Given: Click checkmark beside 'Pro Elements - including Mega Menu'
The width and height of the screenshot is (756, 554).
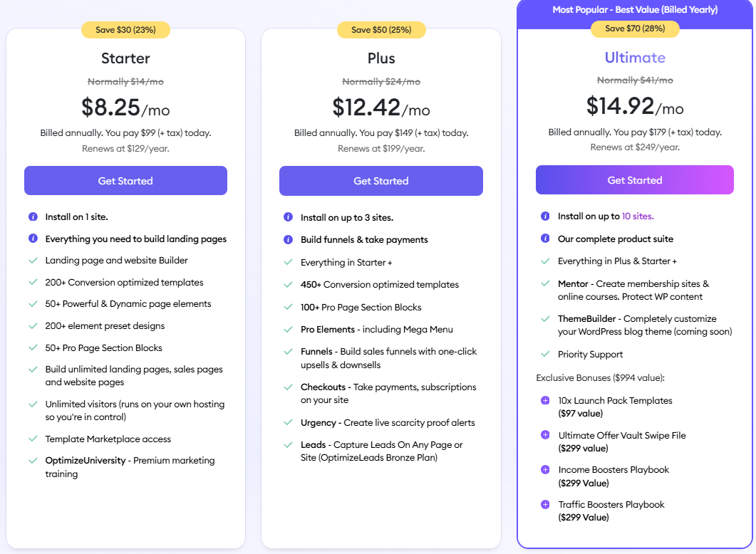Looking at the screenshot, I should [289, 330].
